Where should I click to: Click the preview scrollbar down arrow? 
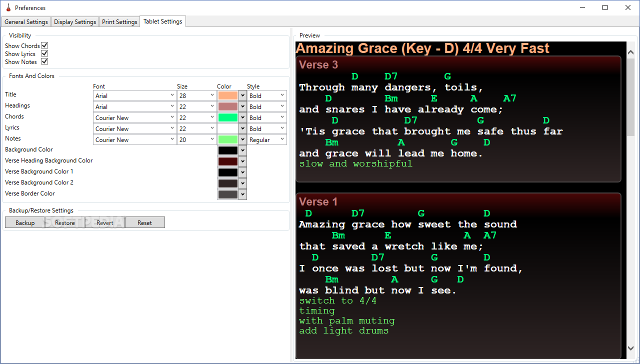(630, 348)
